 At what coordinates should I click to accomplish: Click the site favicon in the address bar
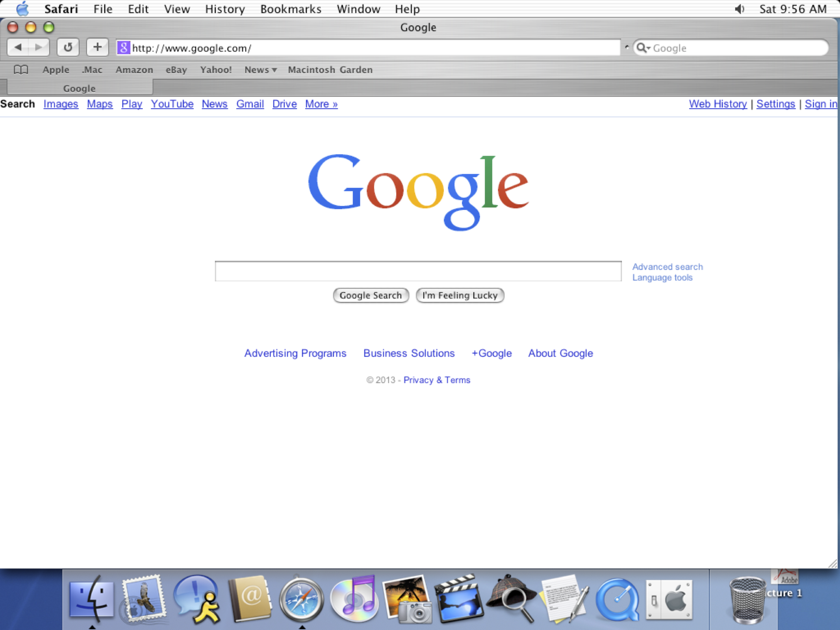123,48
